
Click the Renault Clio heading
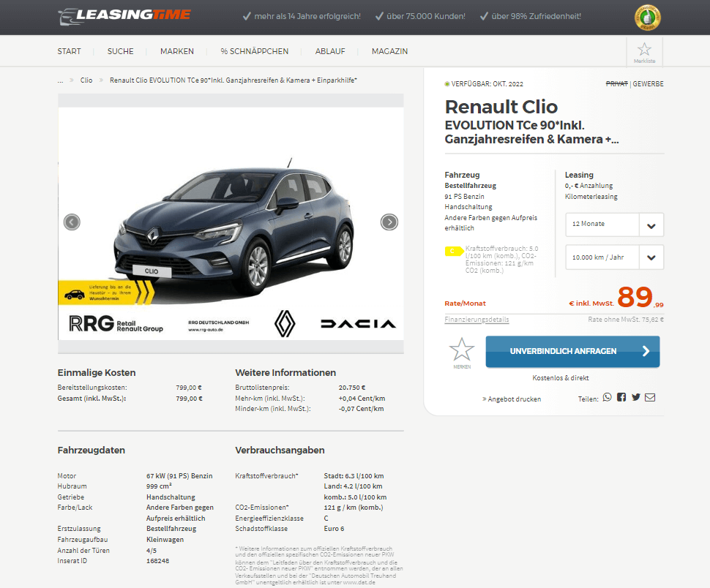[x=501, y=107]
